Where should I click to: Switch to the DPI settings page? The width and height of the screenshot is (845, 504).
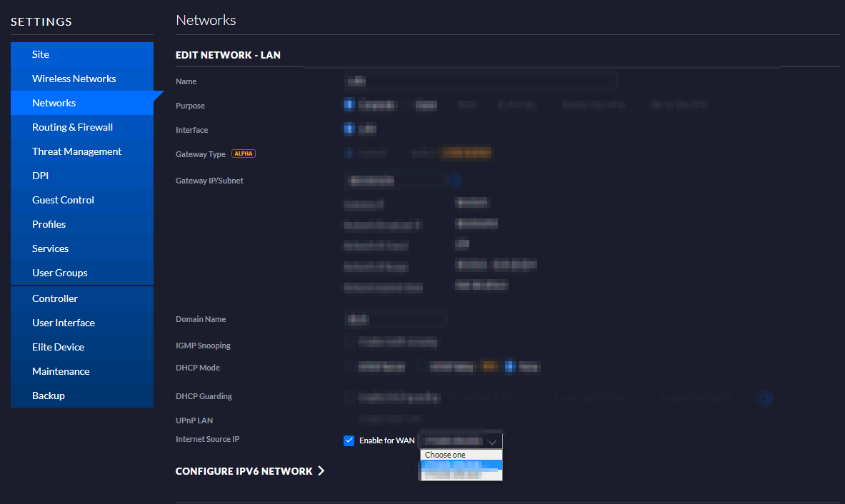[40, 176]
